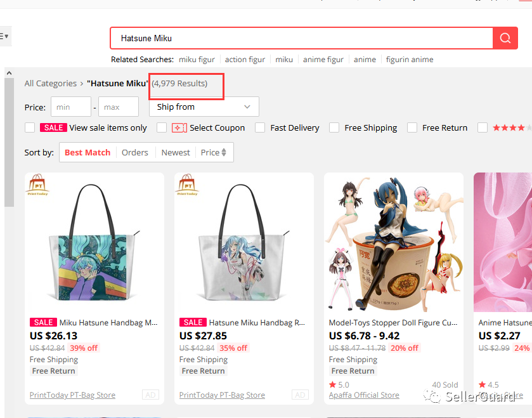Open the teal anime handbag image

pyautogui.click(x=94, y=242)
